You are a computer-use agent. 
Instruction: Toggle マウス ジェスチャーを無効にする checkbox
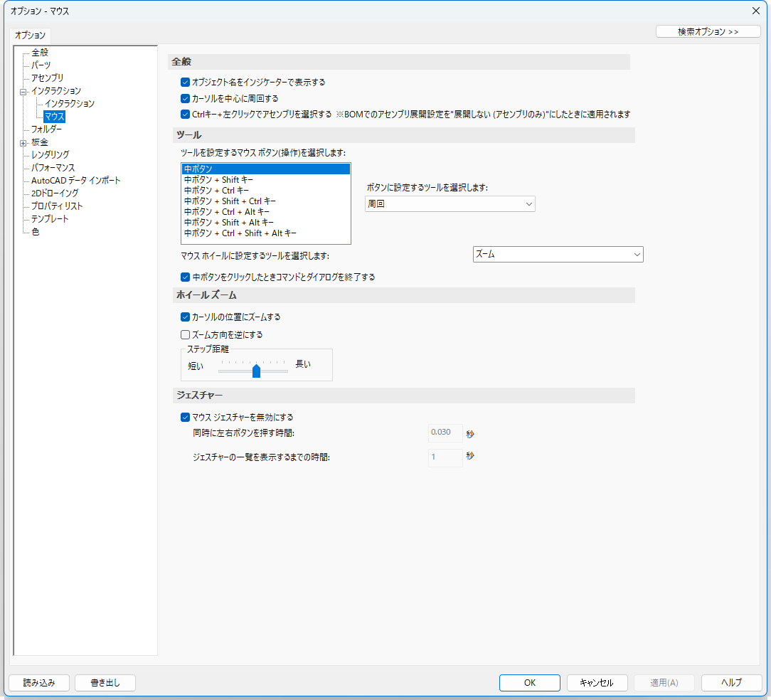click(185, 418)
